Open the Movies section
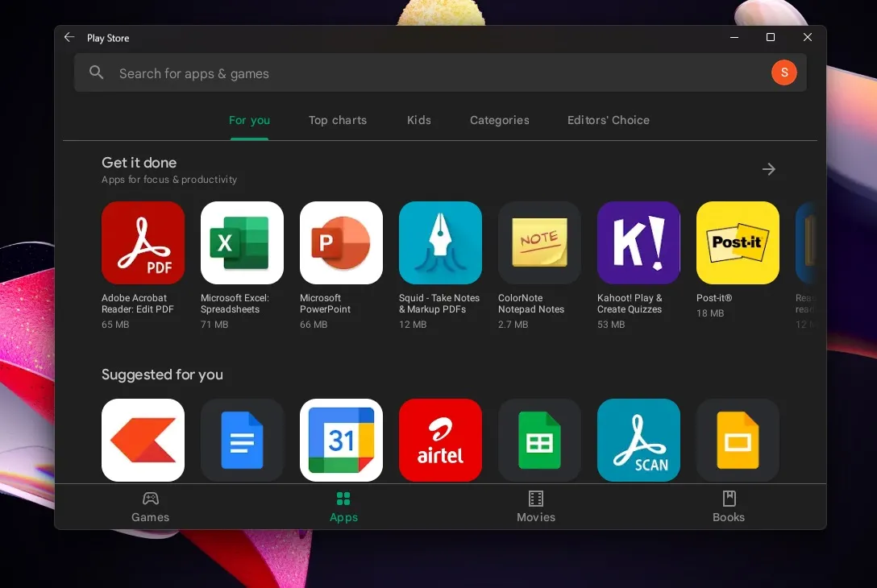Screen dimensions: 877x588 tap(536, 507)
